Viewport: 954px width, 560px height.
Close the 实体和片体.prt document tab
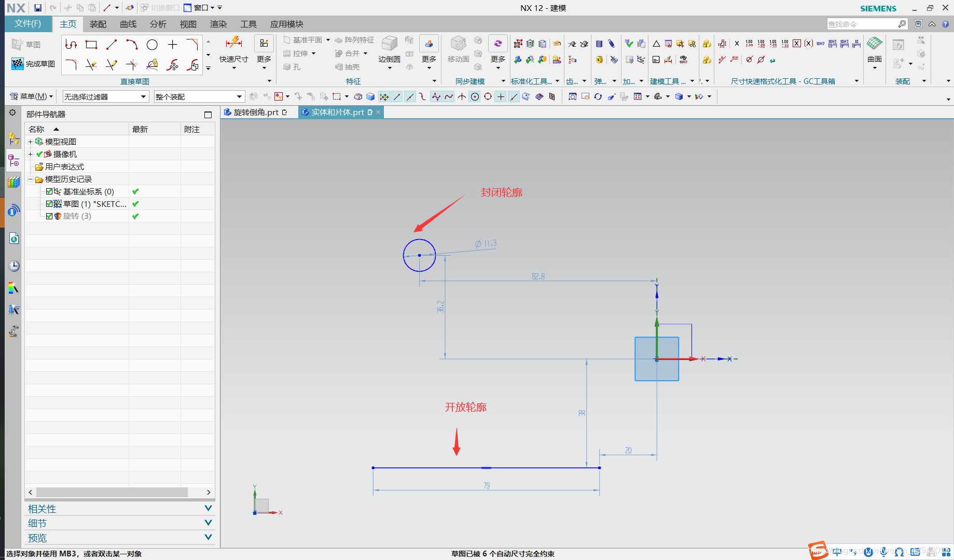[x=378, y=112]
